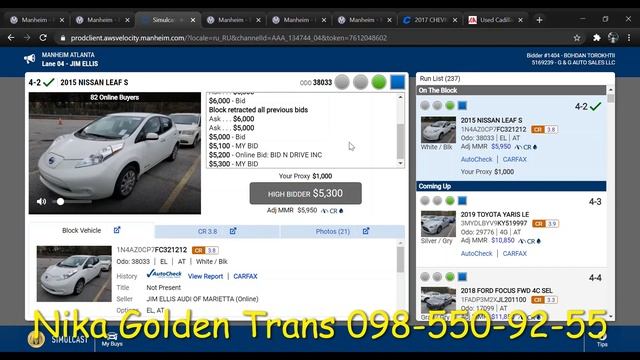
Task: Switch to the CR 3.8 tab
Action: (207, 231)
